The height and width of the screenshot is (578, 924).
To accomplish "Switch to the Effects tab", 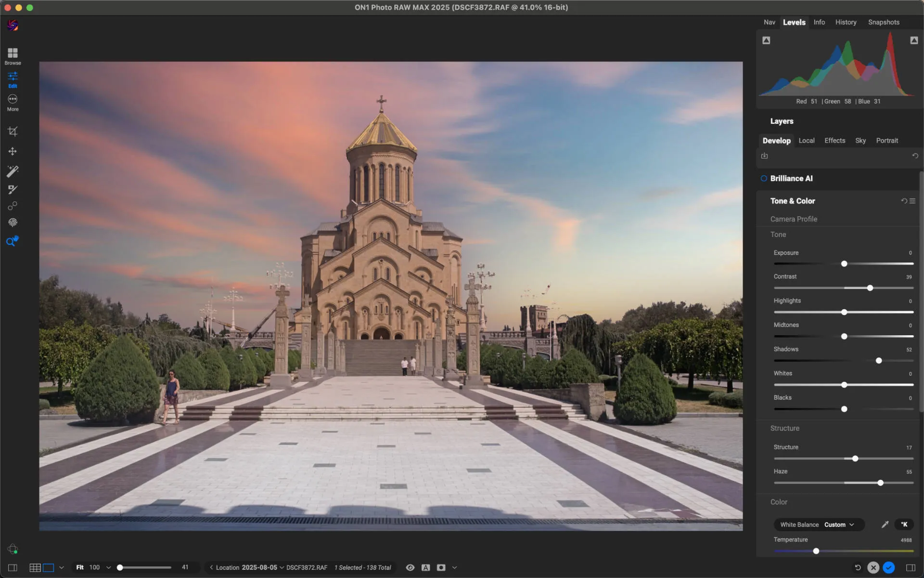I will (834, 141).
